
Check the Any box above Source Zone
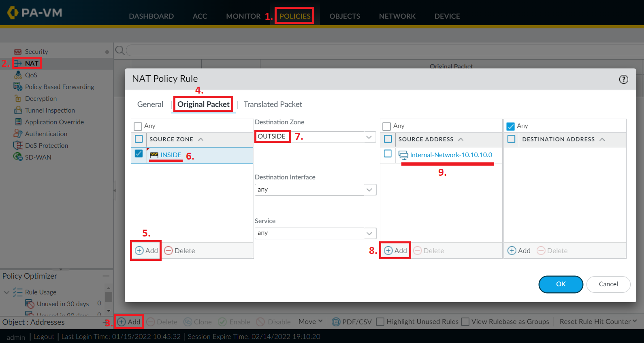point(138,126)
